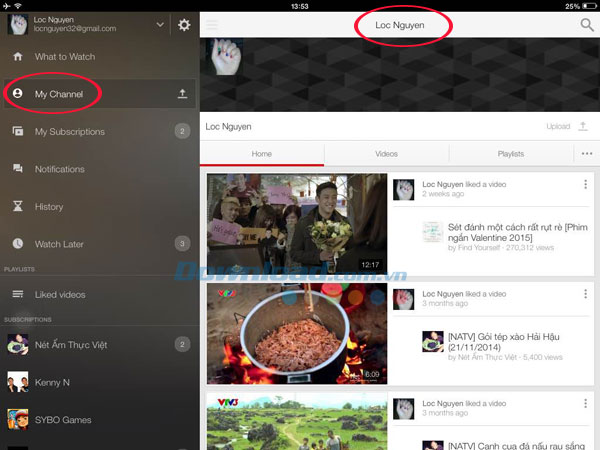Click the What to Watch home icon
This screenshot has height=450, width=600.
pos(18,57)
